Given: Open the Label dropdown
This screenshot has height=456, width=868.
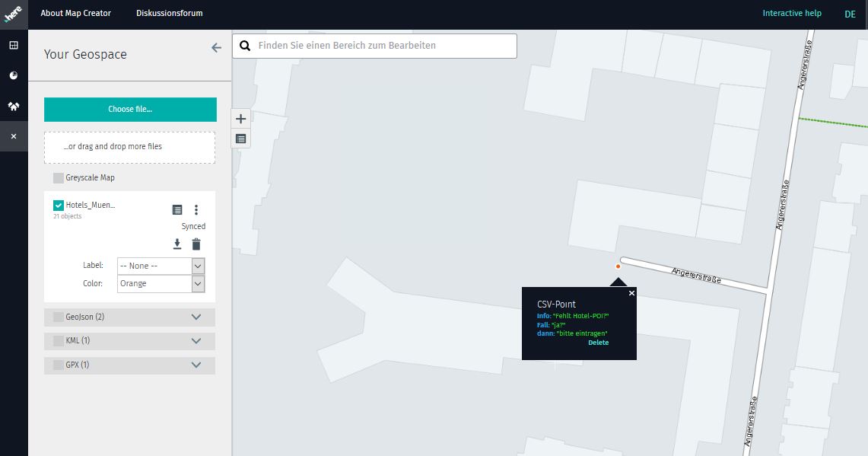Looking at the screenshot, I should click(x=161, y=266).
